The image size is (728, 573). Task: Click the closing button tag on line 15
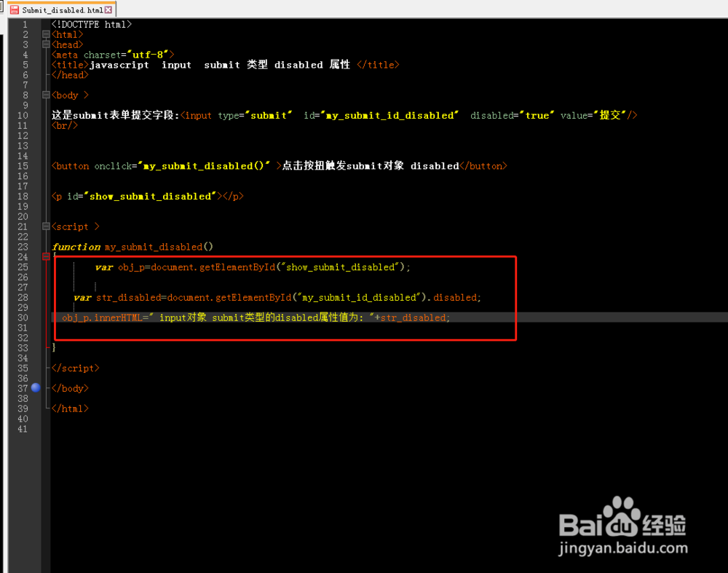tap(483, 166)
